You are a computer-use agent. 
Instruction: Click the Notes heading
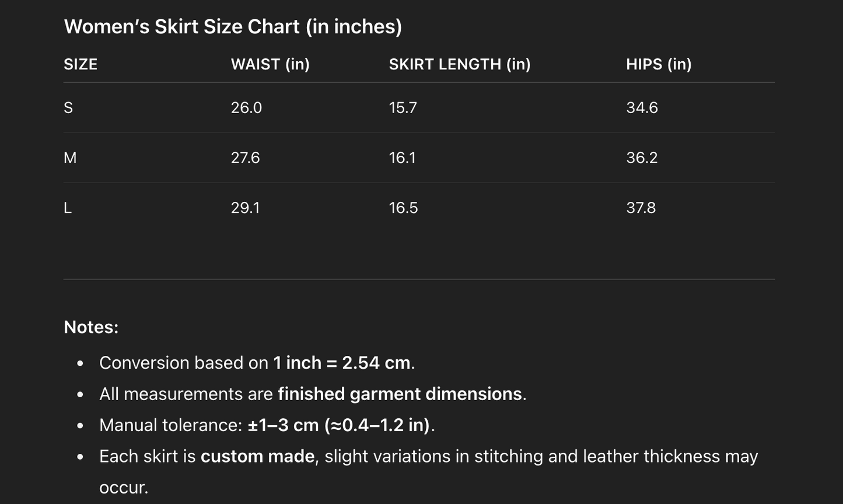(x=91, y=327)
